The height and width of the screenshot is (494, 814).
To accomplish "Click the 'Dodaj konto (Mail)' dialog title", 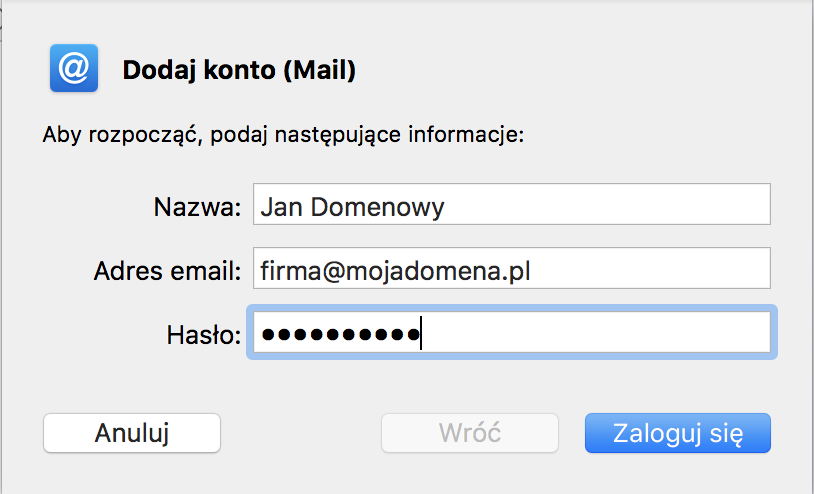I will [x=239, y=70].
